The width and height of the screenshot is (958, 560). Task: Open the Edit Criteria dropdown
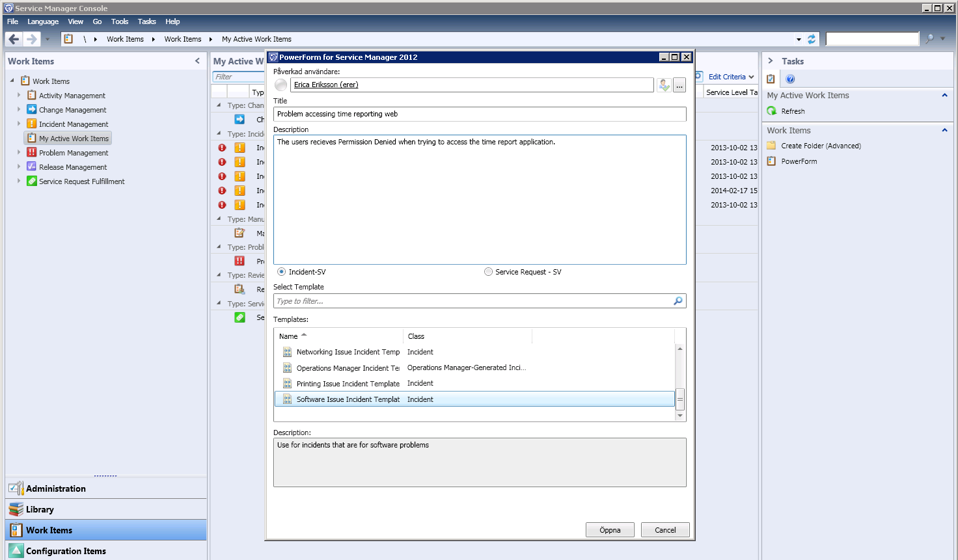point(732,77)
